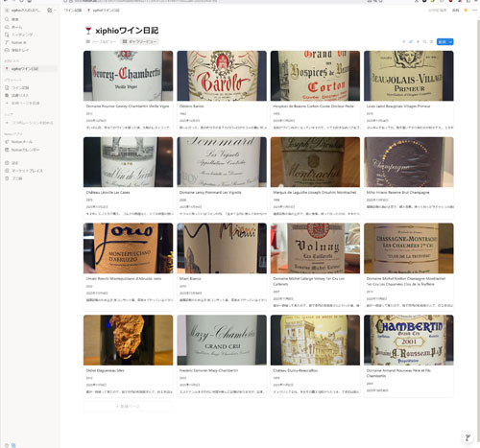Expand the xiphio workspace switcher
Image resolution: width=480 pixels, height=448 pixels.
[25, 11]
